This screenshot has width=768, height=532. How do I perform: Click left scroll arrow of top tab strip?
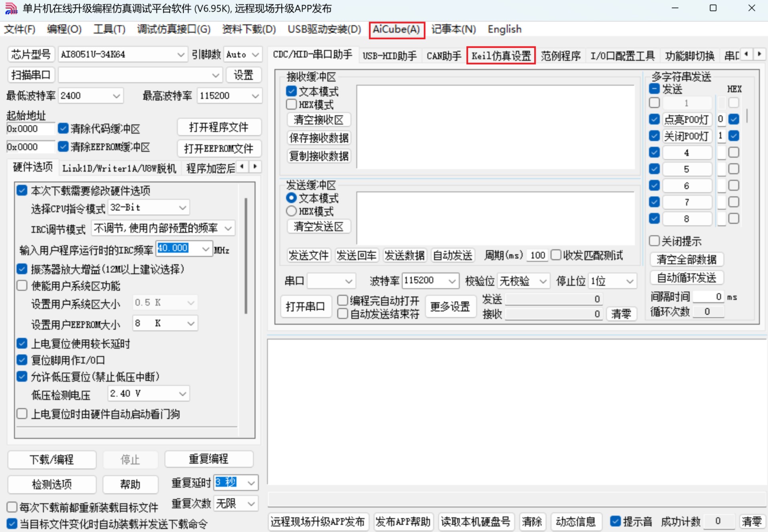pos(746,54)
